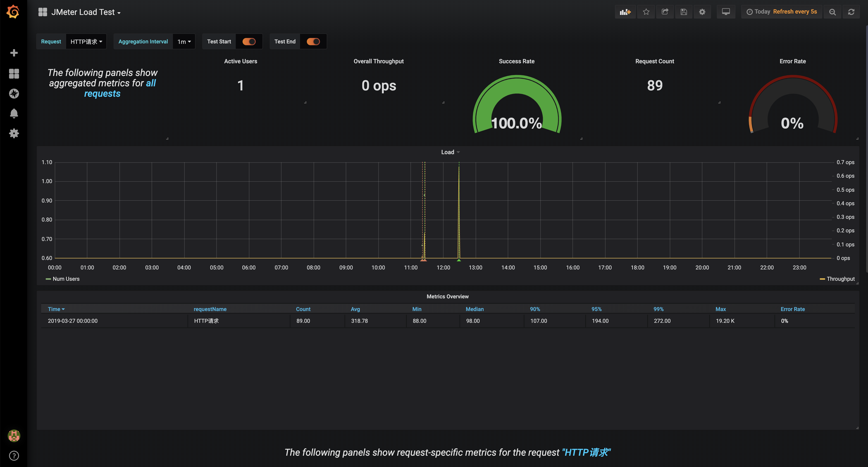Cycle view mode with monitor icon

pyautogui.click(x=726, y=12)
